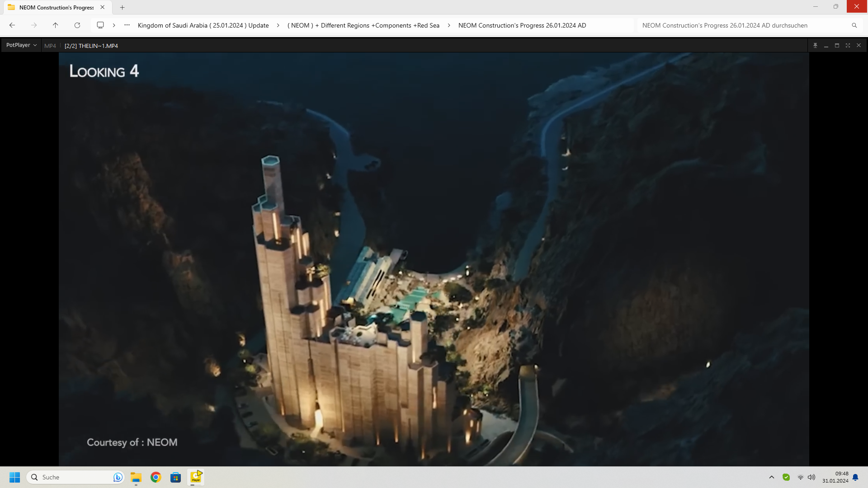Click the This PC monitor icon
The height and width of the screenshot is (488, 868).
pos(100,25)
